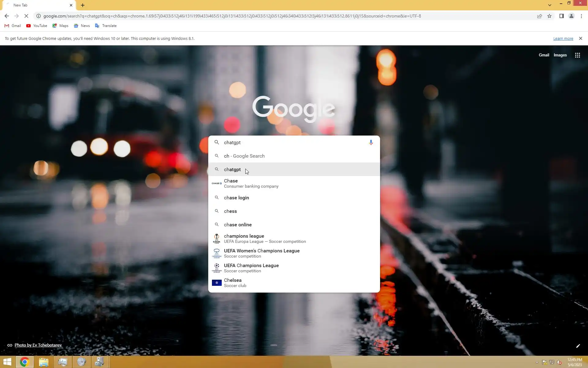Open File Explorer from the taskbar
588x368 pixels.
coord(44,362)
